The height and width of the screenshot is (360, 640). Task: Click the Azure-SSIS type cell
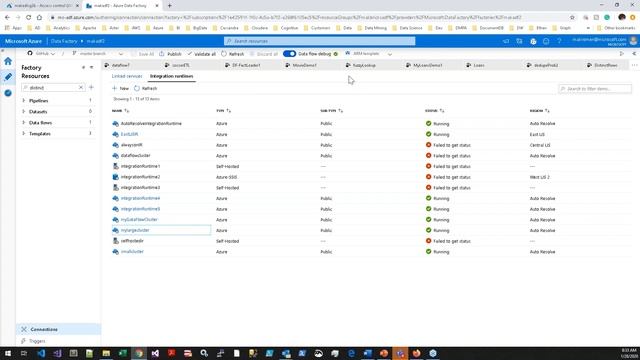[227, 177]
